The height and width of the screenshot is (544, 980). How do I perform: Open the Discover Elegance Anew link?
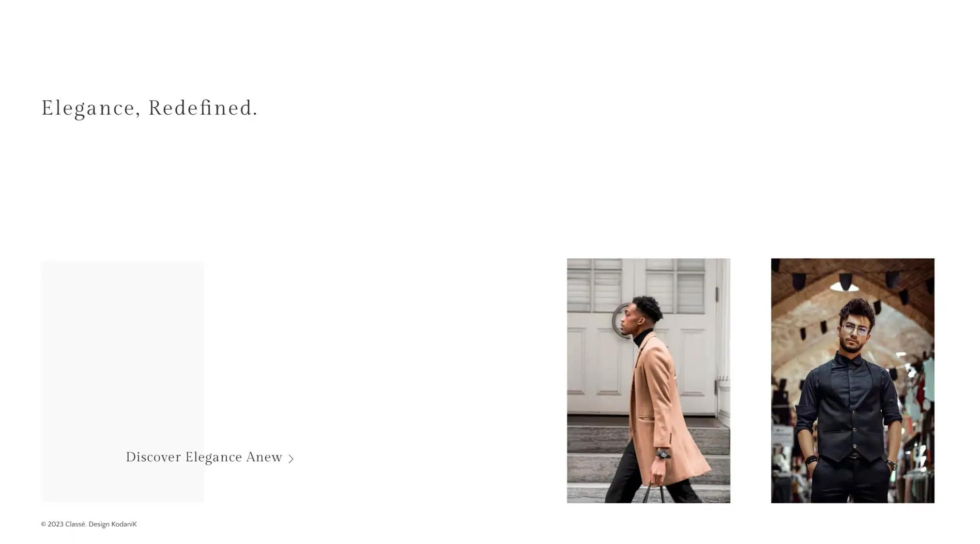(210, 457)
